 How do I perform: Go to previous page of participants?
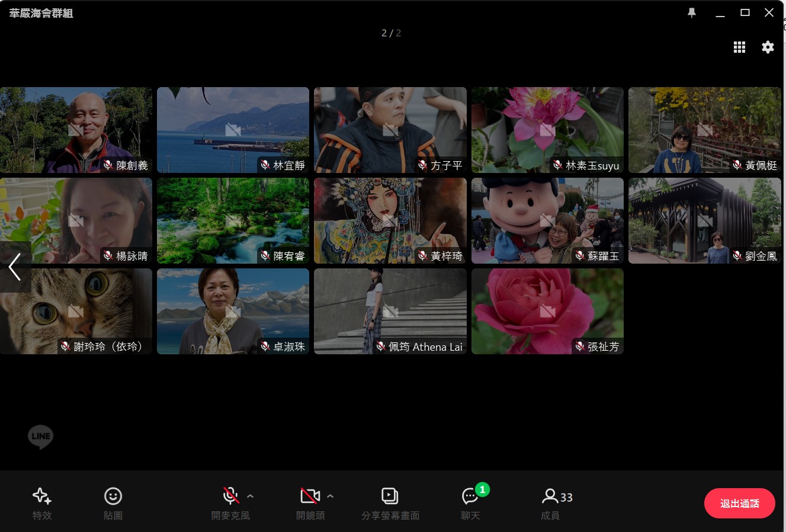(x=15, y=267)
